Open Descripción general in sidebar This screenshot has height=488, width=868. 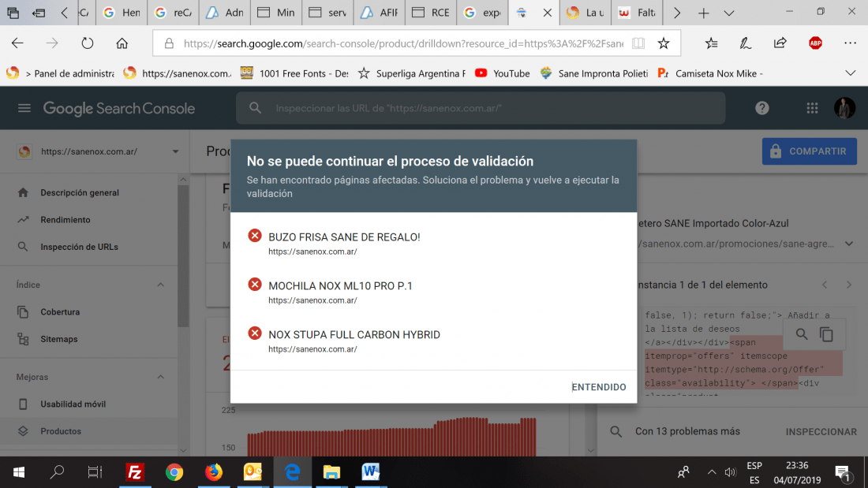80,192
